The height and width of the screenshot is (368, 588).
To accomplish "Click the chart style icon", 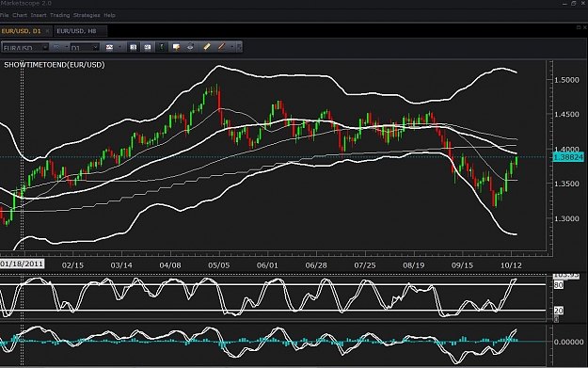I will coord(109,47).
